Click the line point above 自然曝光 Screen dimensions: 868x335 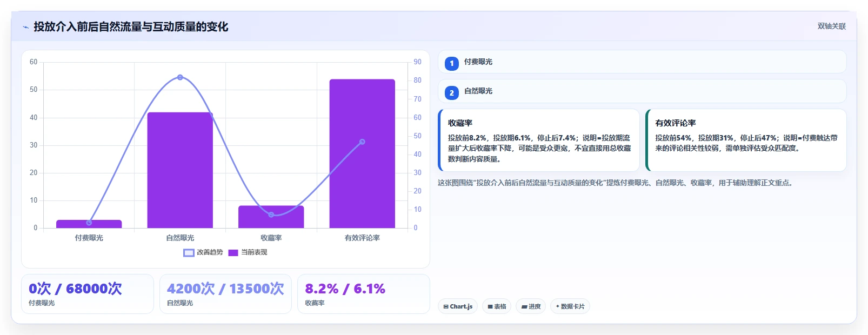pyautogui.click(x=180, y=77)
